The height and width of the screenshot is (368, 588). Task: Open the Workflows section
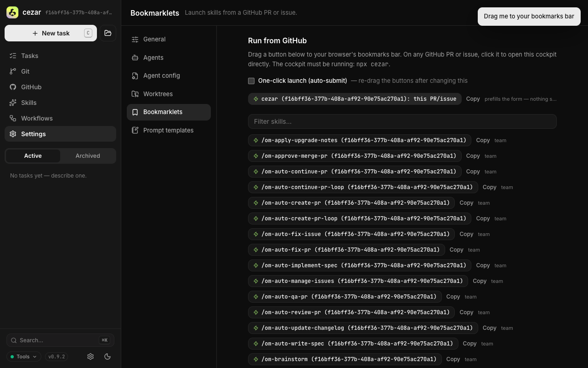(60, 118)
